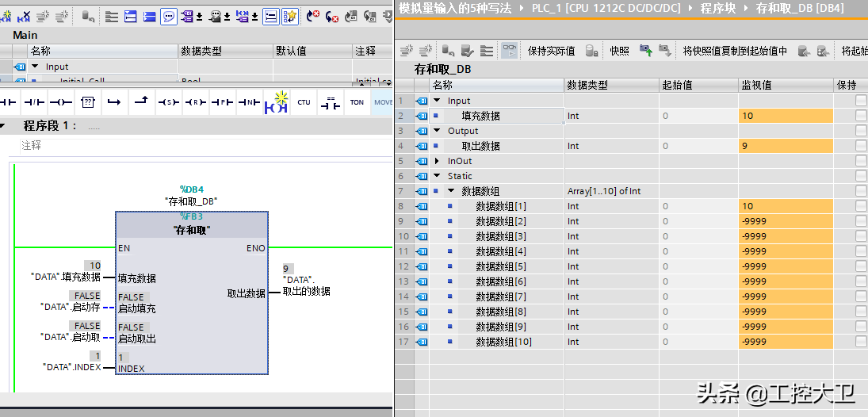This screenshot has width=868, height=417.
Task: Tick the 保持 checkbox for 取出数据
Action: pyautogui.click(x=861, y=146)
